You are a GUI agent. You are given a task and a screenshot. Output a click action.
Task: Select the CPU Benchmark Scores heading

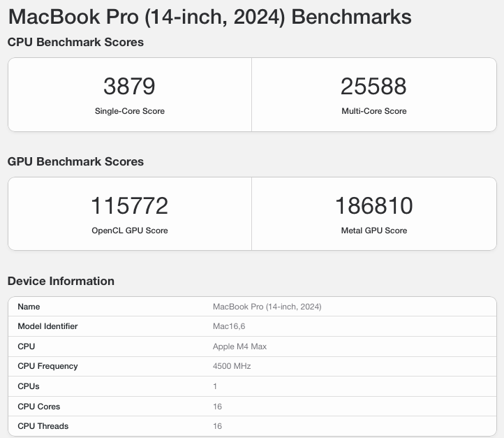click(75, 42)
